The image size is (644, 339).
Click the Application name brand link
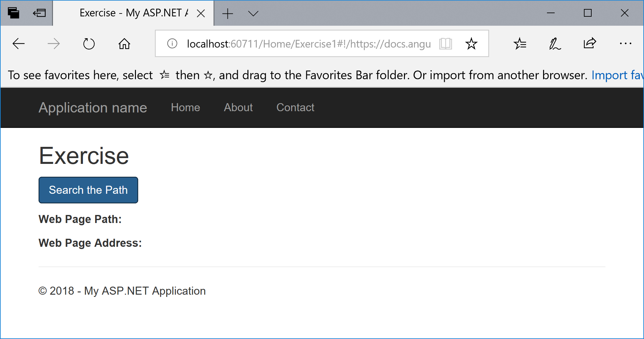click(93, 108)
